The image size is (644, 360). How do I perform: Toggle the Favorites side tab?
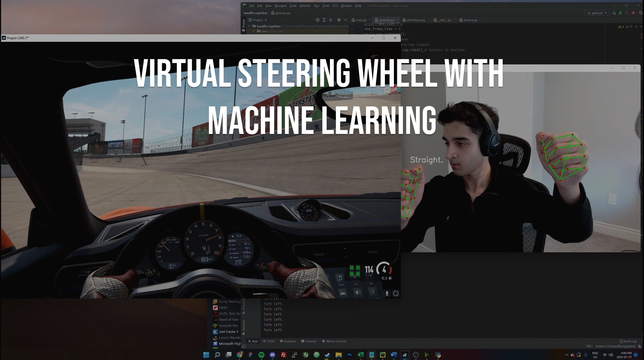click(244, 327)
